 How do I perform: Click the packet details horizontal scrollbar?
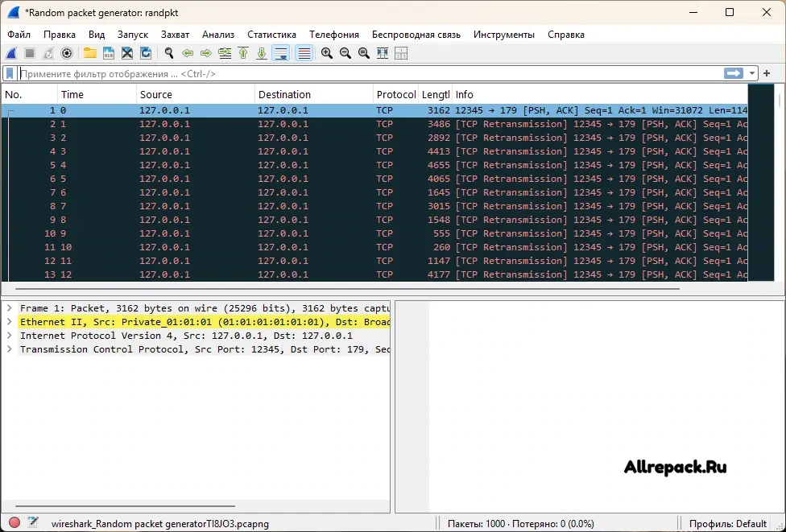click(126, 506)
